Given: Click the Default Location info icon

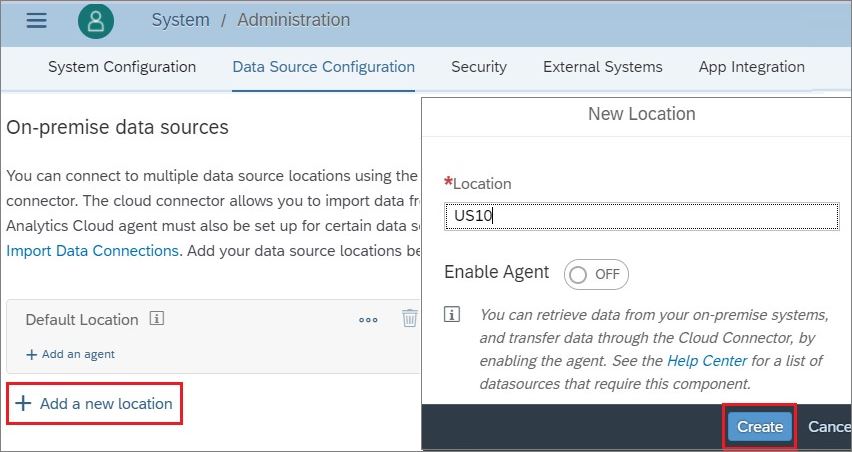Looking at the screenshot, I should 156,318.
